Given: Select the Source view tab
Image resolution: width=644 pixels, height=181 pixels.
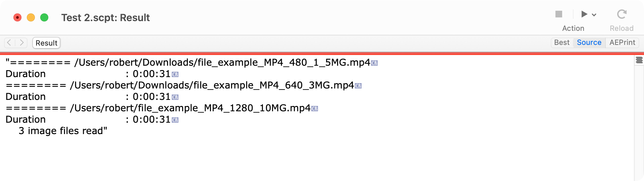Looking at the screenshot, I should 589,43.
